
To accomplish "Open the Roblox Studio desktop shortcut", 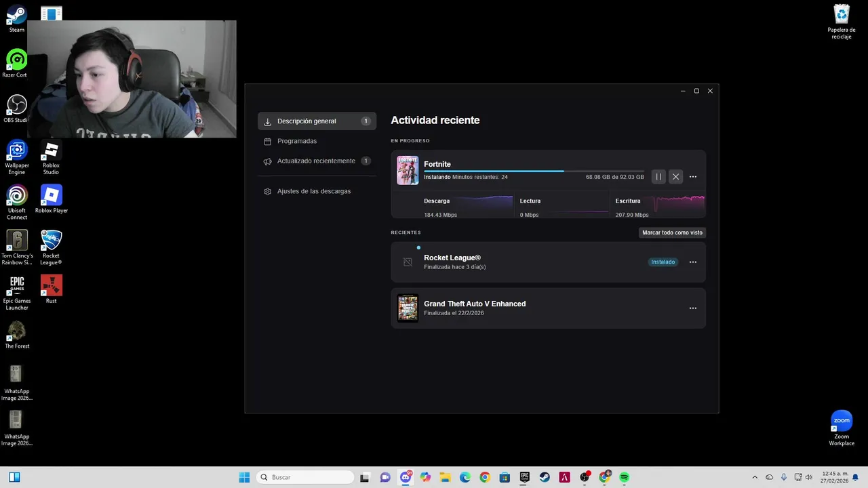I will [x=51, y=157].
